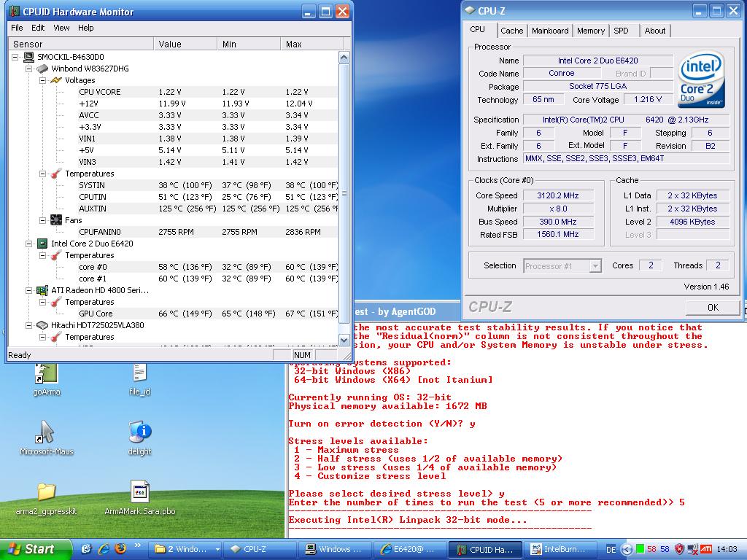The width and height of the screenshot is (747, 560).
Task: Open the Edit menu in Hardware Monitor
Action: [x=38, y=28]
